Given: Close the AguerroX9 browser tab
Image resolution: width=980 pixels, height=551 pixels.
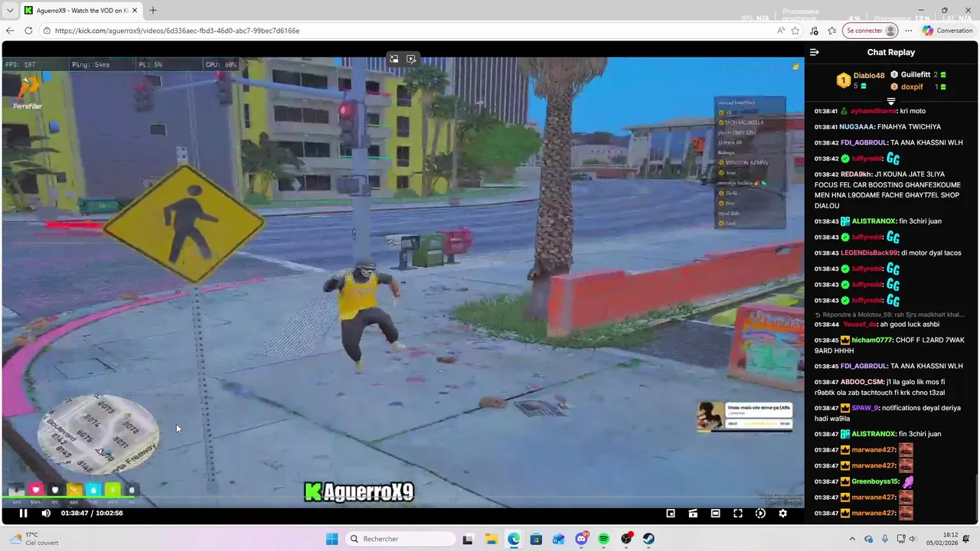Looking at the screenshot, I should pos(134,10).
